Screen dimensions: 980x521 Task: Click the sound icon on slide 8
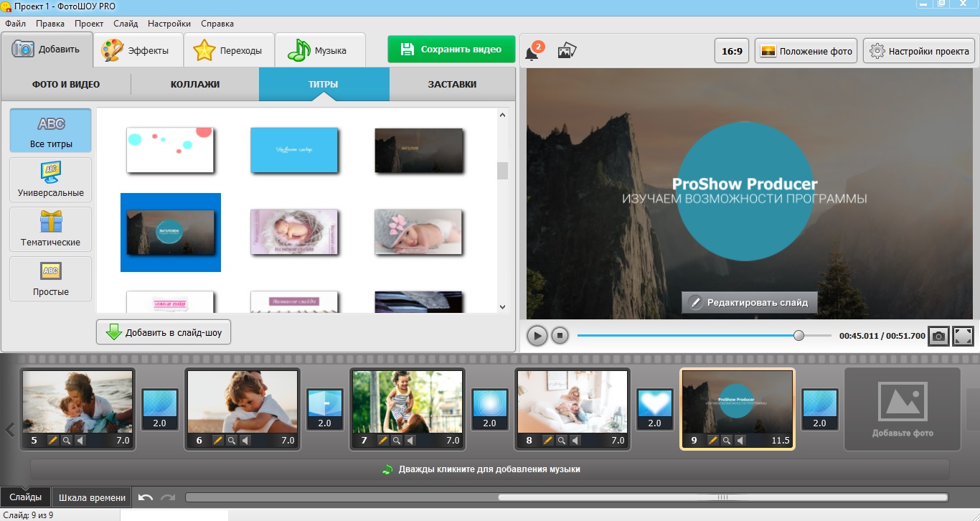click(x=575, y=441)
